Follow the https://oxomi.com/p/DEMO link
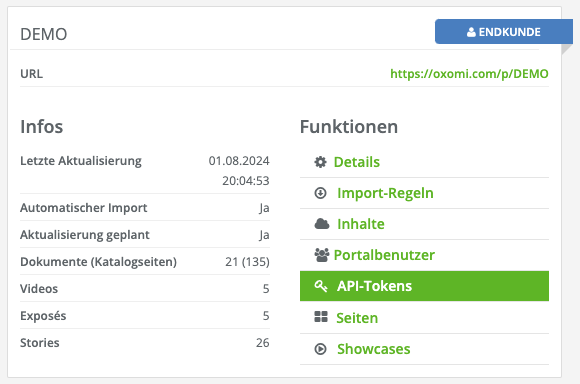580x384 pixels. (469, 74)
